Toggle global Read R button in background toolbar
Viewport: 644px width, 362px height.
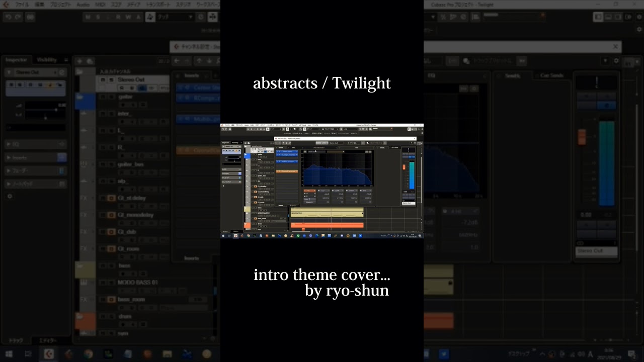[x=118, y=17]
